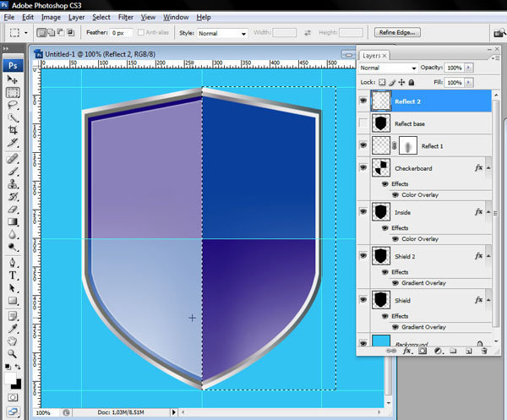Select the Dodge tool
507x420 pixels.
coord(13,247)
